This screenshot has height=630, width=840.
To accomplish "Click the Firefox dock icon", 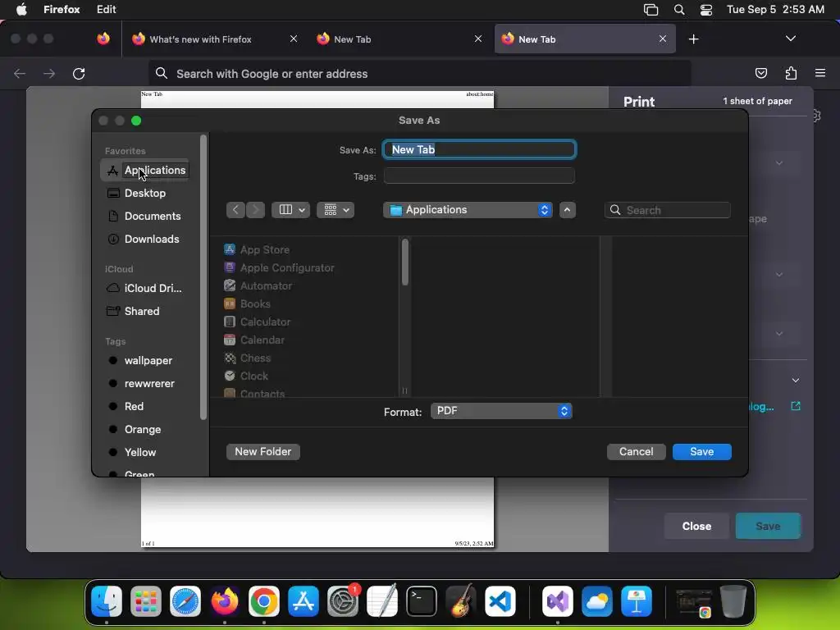I will point(225,601).
